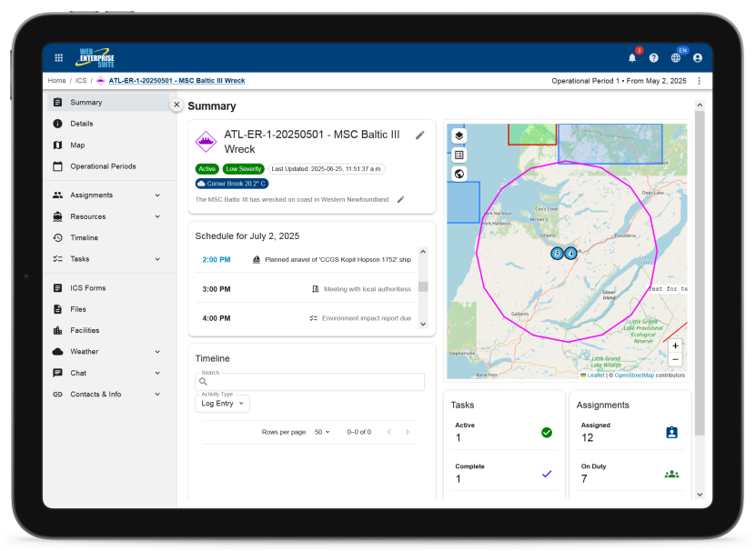The image size is (756, 551).
Task: Open the more options kebab menu
Action: 699,81
